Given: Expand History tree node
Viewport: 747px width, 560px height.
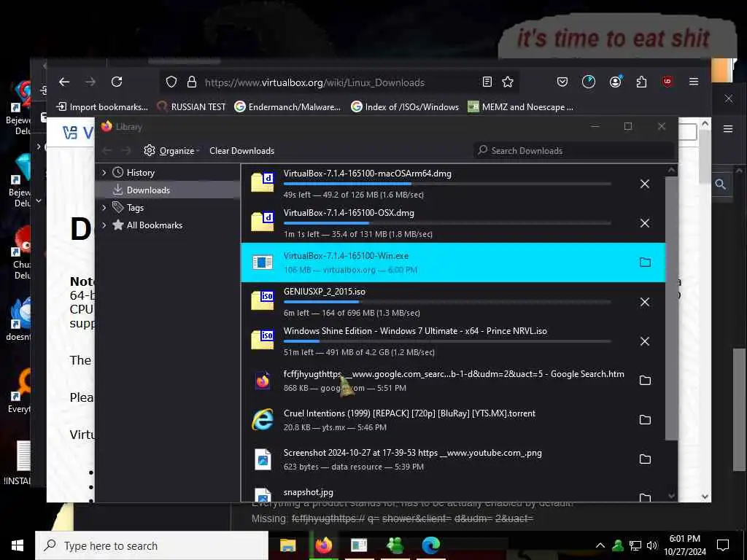Looking at the screenshot, I should click(104, 172).
